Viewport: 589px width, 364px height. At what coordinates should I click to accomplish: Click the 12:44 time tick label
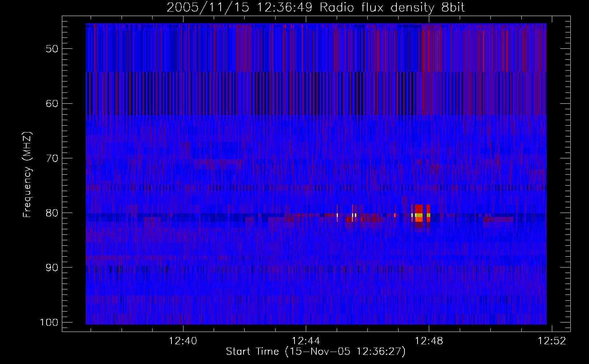coord(306,341)
